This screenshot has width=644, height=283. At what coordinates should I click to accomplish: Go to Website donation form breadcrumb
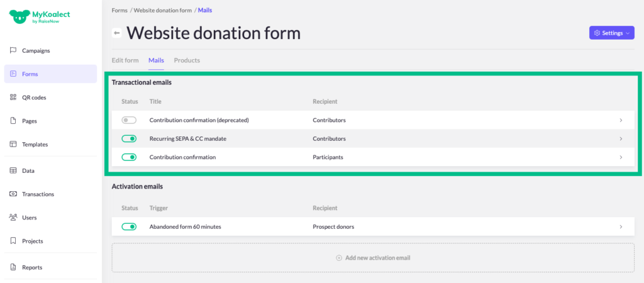point(163,10)
